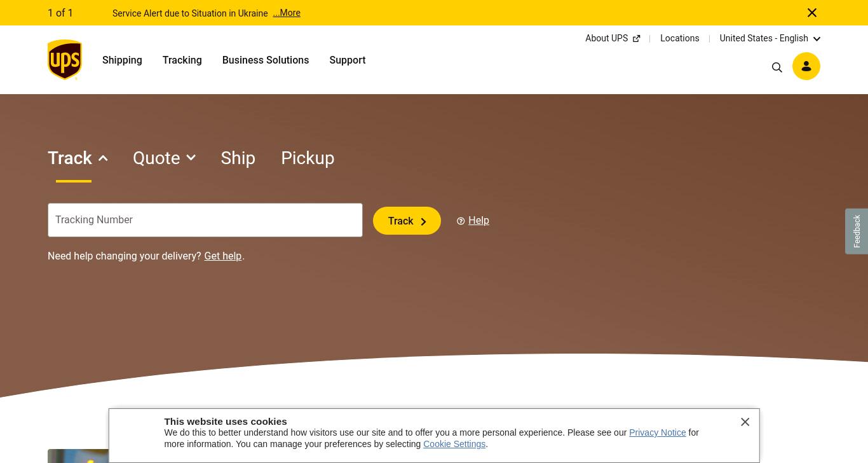This screenshot has height=463, width=868.
Task: Dismiss the Ukraine service alert banner
Action: (x=812, y=13)
